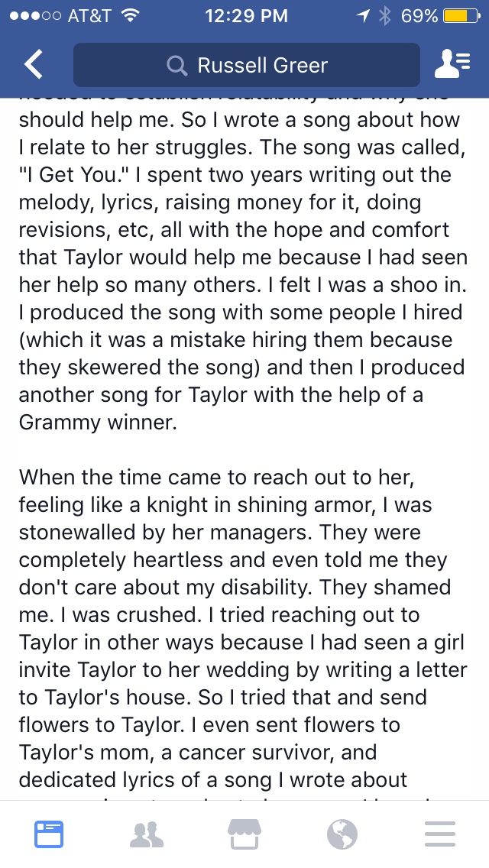Screen dimensions: 489x868
Task: Tap the back arrow in header
Action: (x=33, y=65)
